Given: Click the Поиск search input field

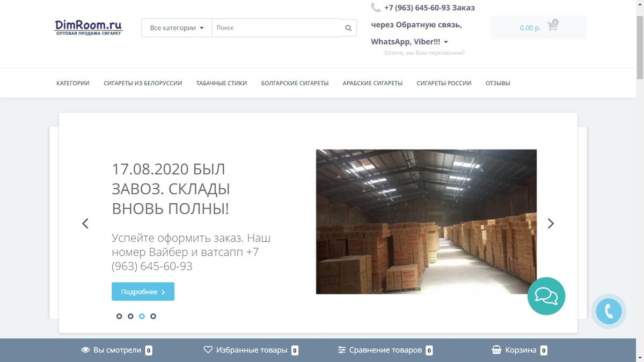Looking at the screenshot, I should (276, 28).
